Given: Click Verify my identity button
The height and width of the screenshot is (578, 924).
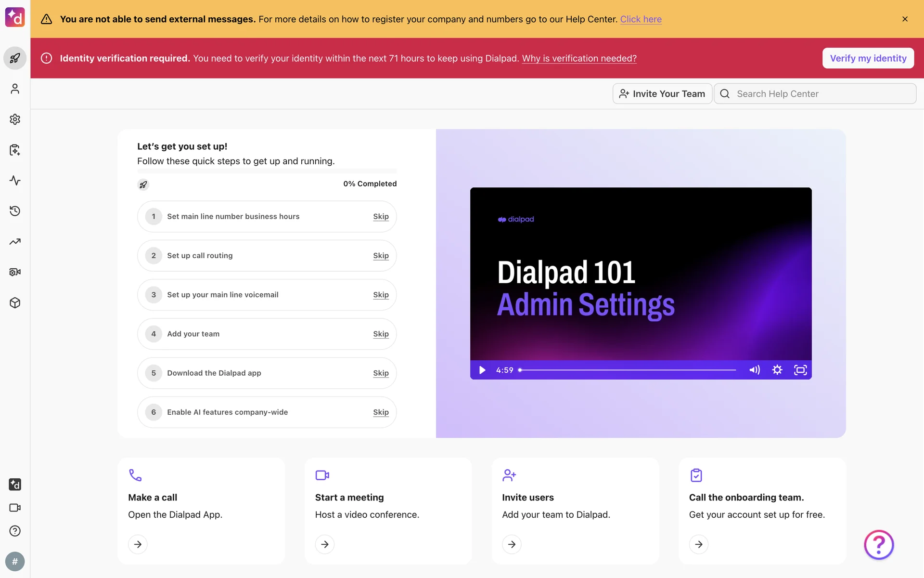Looking at the screenshot, I should [x=868, y=58].
